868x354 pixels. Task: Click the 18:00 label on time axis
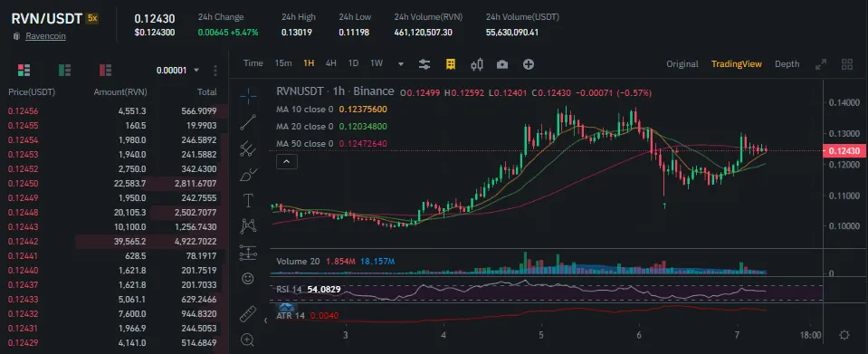pos(810,335)
